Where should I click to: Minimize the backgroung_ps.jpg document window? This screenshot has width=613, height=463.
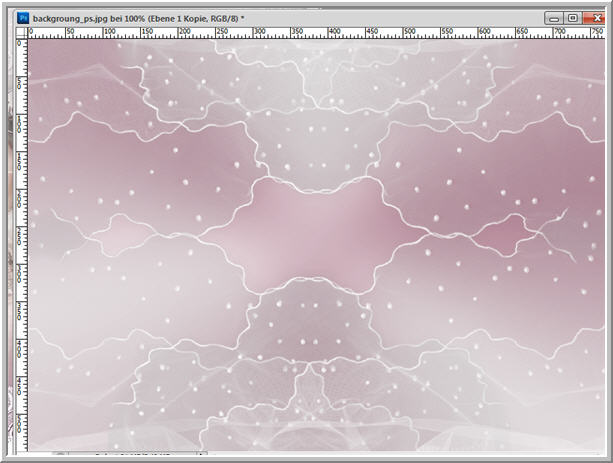[x=554, y=18]
